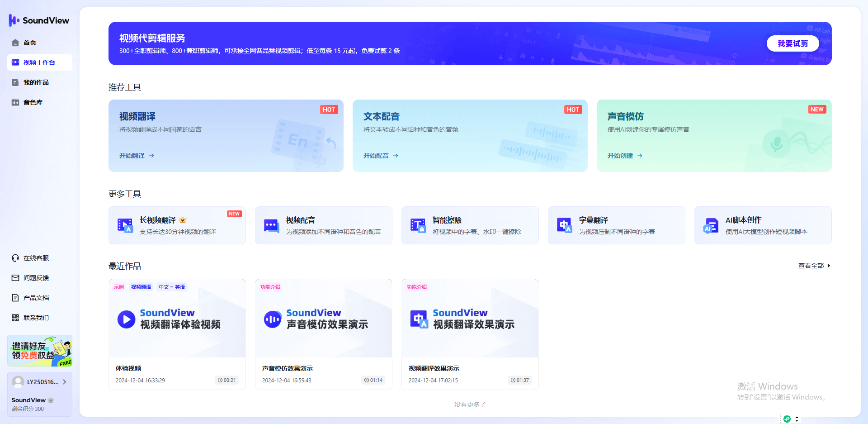Screen dimensions: 868x424
Task: Open the 声音模仿效果演示 thumbnail
Action: point(324,319)
